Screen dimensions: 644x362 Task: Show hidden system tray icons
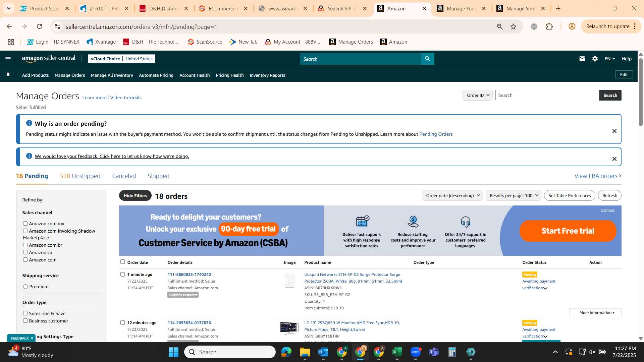555,352
